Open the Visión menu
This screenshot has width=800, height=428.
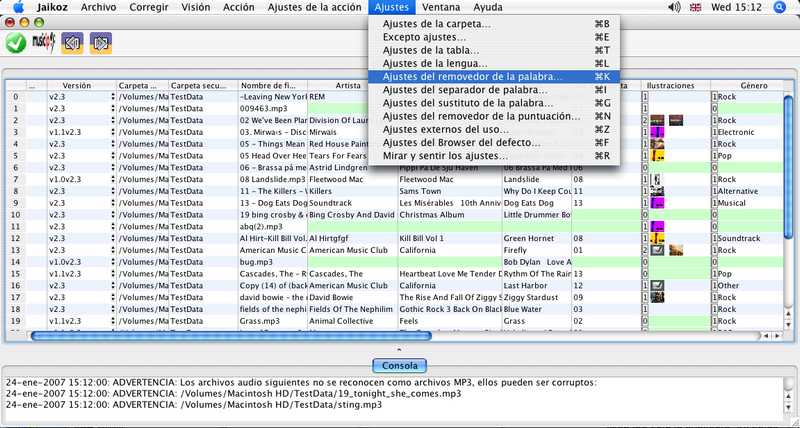click(196, 7)
